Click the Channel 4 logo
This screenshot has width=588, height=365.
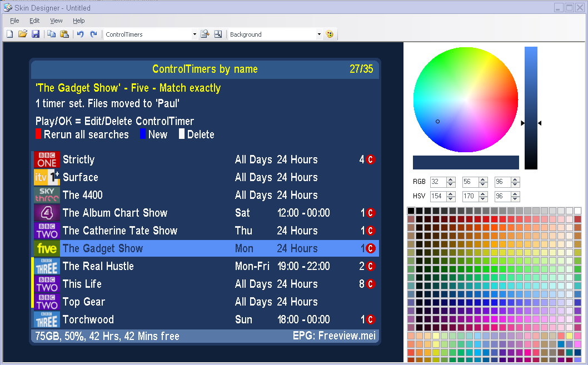47,213
